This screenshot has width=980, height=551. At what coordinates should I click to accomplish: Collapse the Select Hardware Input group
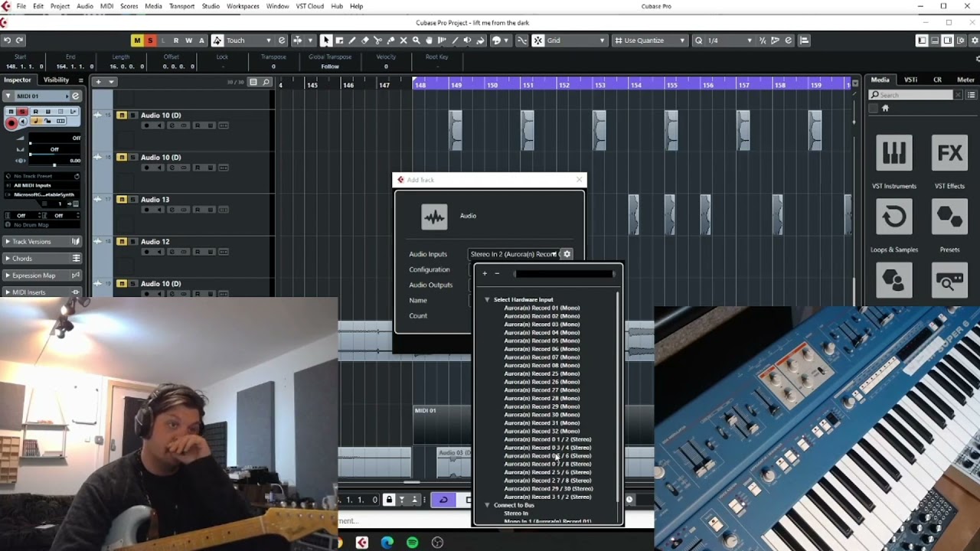pos(487,300)
